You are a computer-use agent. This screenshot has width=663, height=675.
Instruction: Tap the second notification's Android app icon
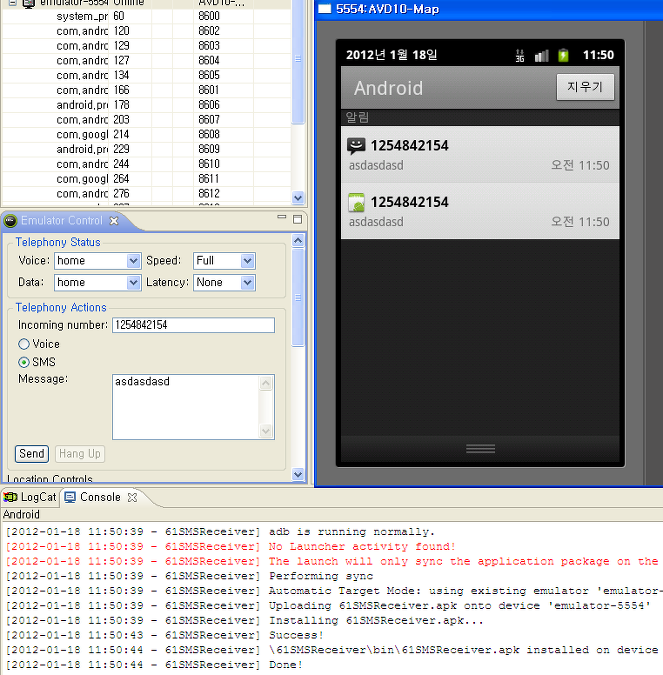[356, 203]
